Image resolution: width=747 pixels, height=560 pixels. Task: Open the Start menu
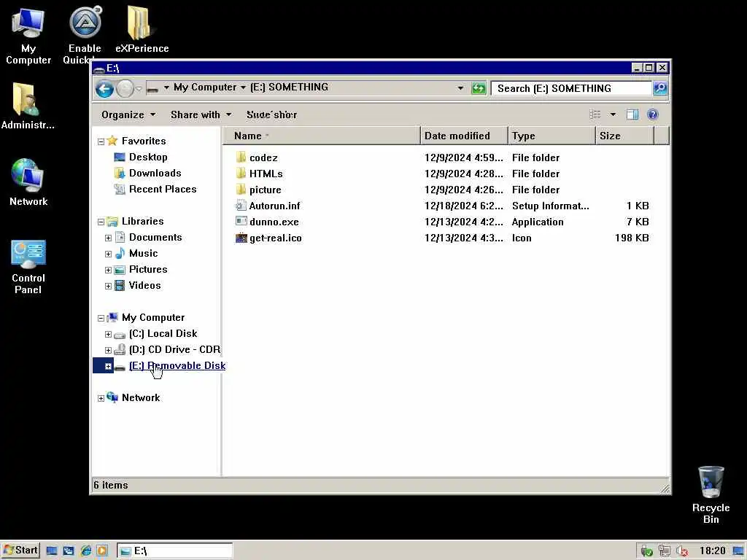click(20, 551)
